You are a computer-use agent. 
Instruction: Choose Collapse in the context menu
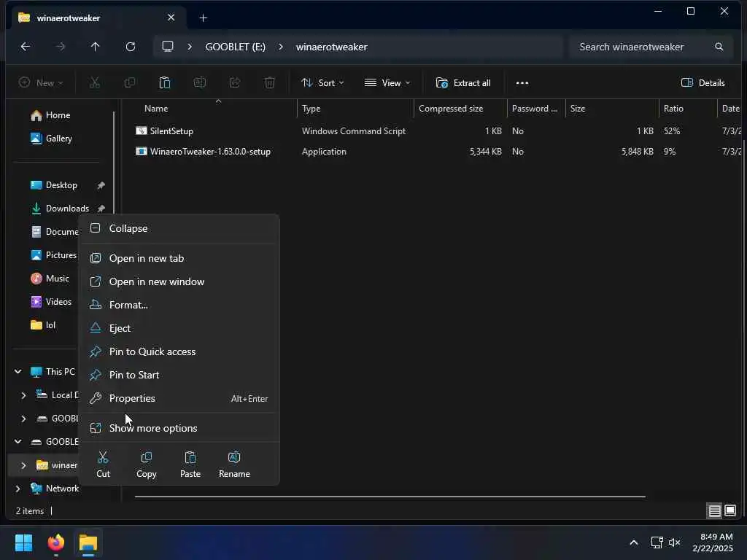tap(179, 228)
